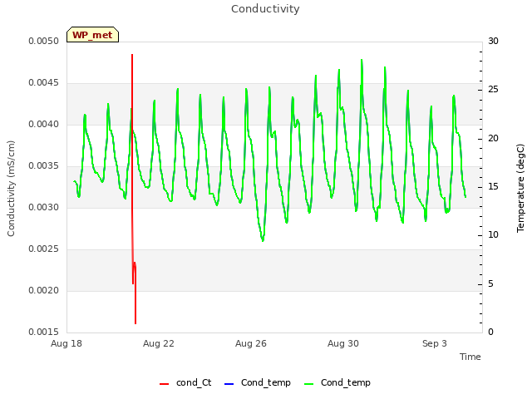Click the Conductivity chart title
The height and width of the screenshot is (399, 532).
(265, 9)
